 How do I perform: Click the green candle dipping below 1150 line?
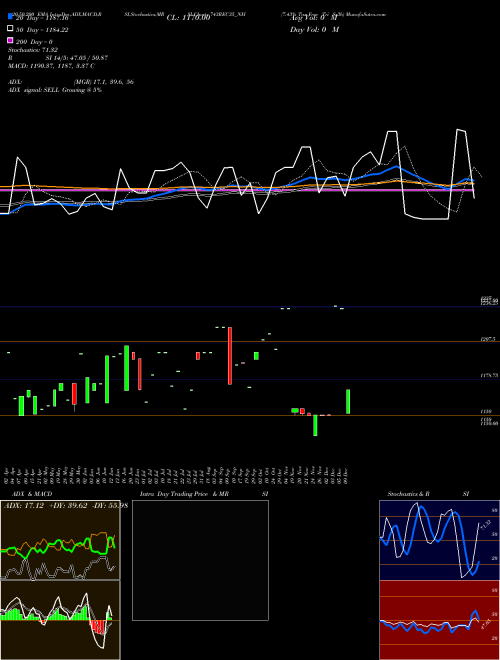(x=315, y=425)
